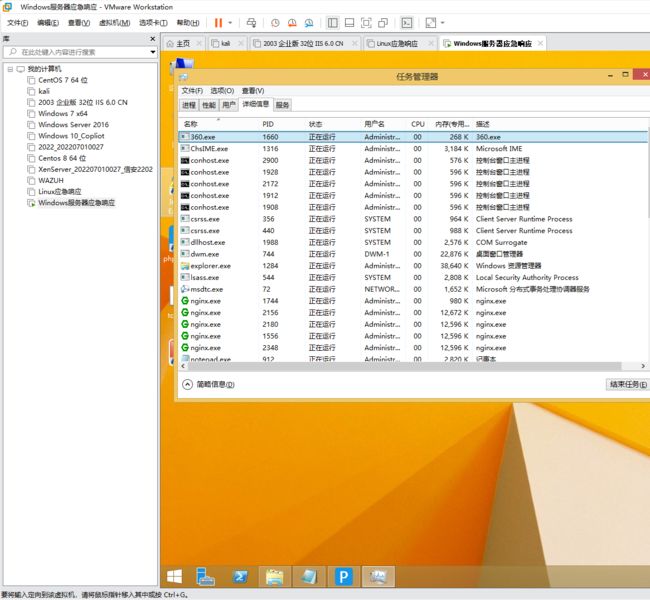The width and height of the screenshot is (650, 600).
Task: Click the Send Ctrl+Alt+Del toolbar icon
Action: 251,23
